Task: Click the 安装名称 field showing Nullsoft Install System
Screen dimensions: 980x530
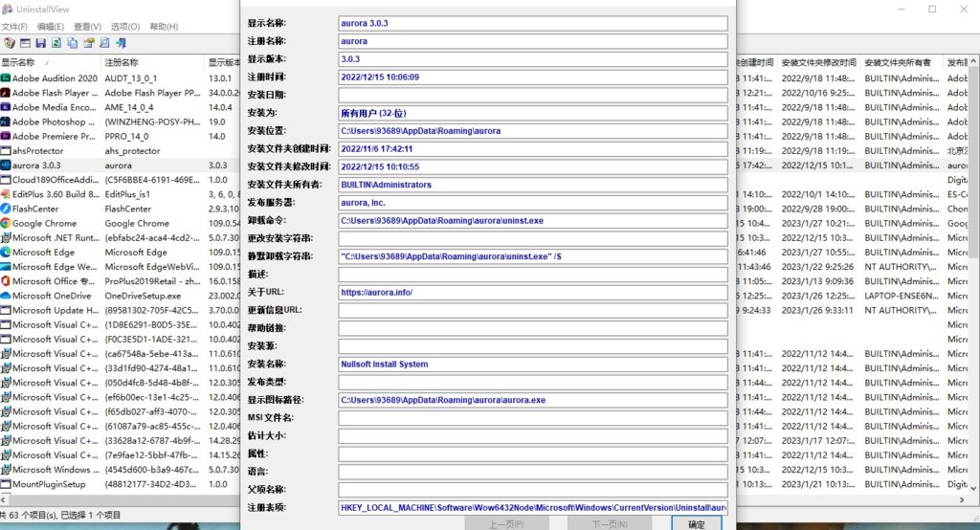Action: pyautogui.click(x=533, y=364)
